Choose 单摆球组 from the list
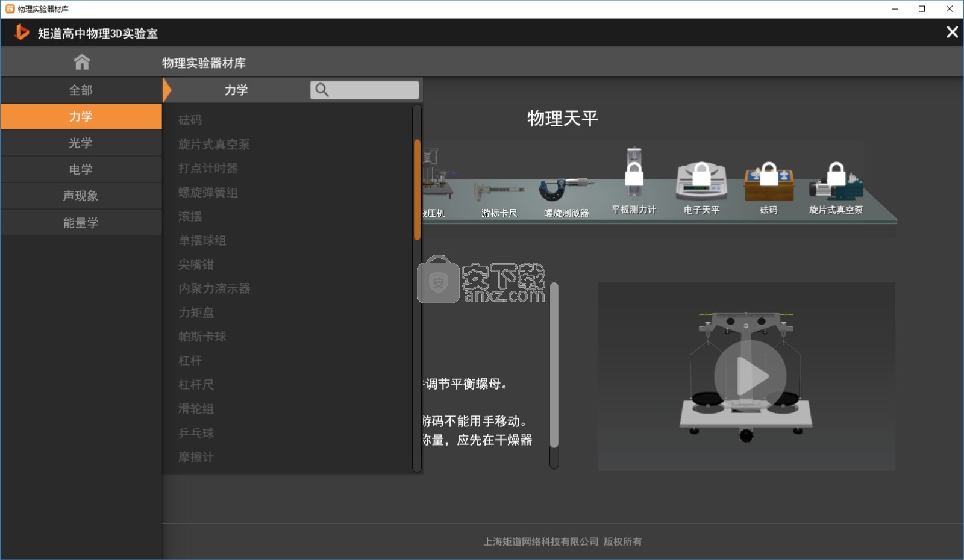Image resolution: width=964 pixels, height=560 pixels. click(x=202, y=240)
